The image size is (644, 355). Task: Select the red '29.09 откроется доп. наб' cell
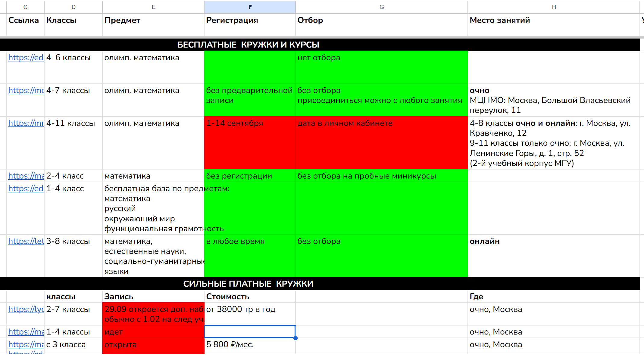click(x=153, y=314)
